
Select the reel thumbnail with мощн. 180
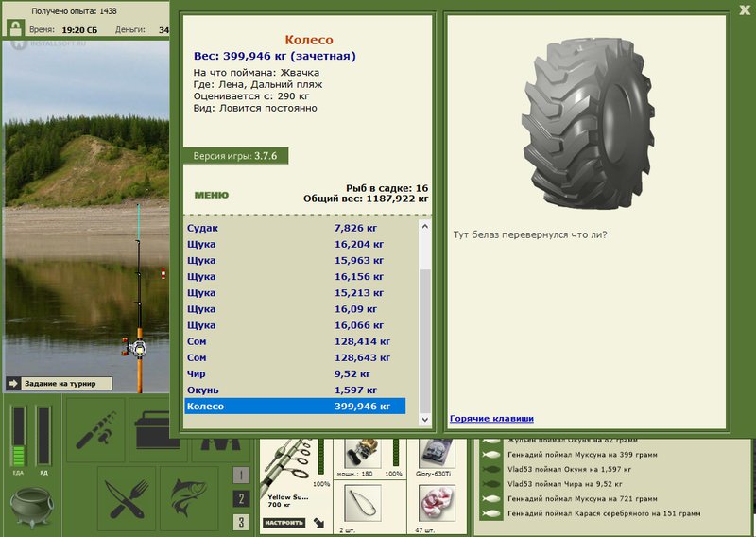pyautogui.click(x=363, y=454)
